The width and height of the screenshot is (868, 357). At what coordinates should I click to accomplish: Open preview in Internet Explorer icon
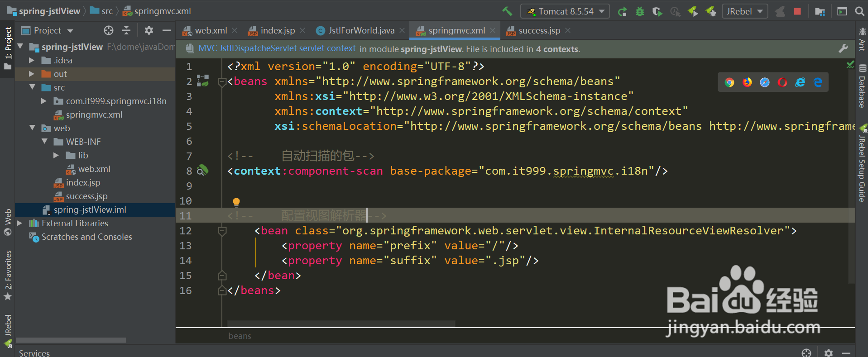(x=800, y=82)
